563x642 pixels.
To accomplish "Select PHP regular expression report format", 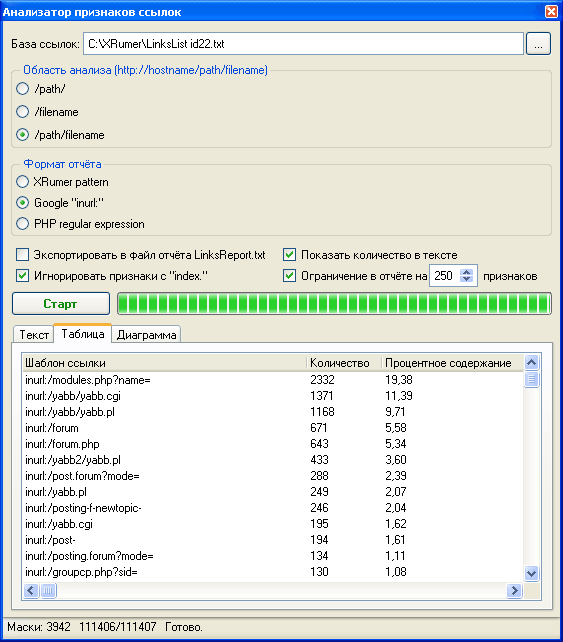I will pos(23,224).
